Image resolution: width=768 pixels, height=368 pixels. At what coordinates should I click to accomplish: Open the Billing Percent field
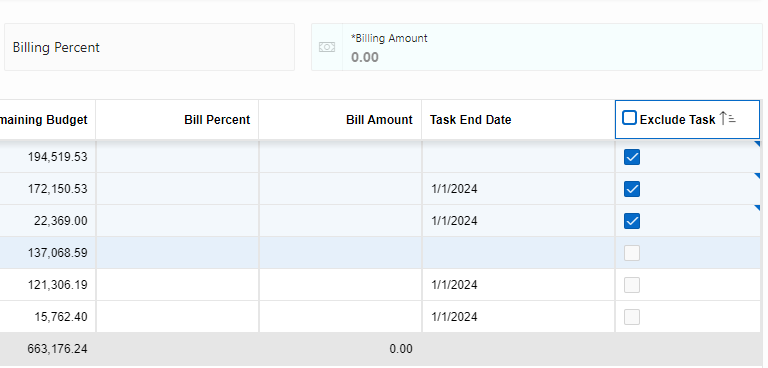149,48
